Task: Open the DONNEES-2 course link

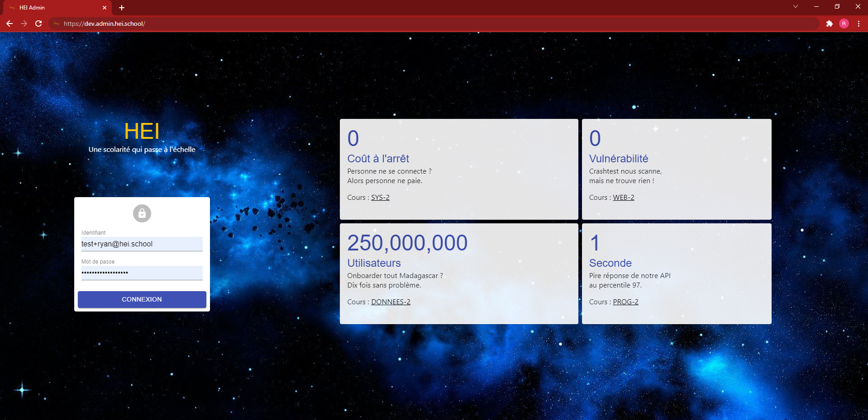Action: point(391,302)
